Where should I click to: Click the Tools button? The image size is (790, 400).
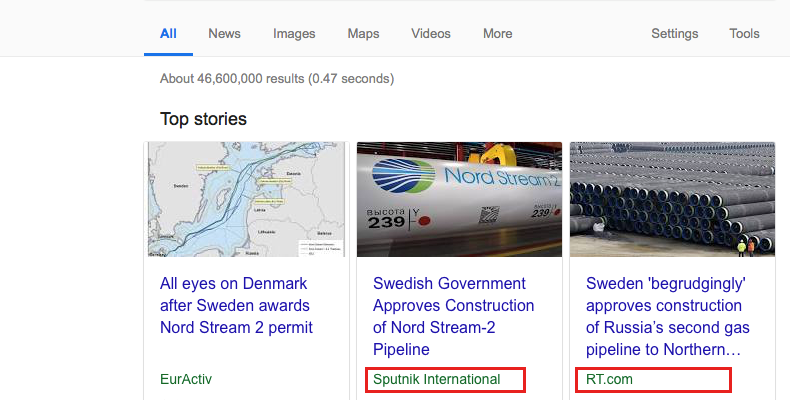pyautogui.click(x=744, y=34)
